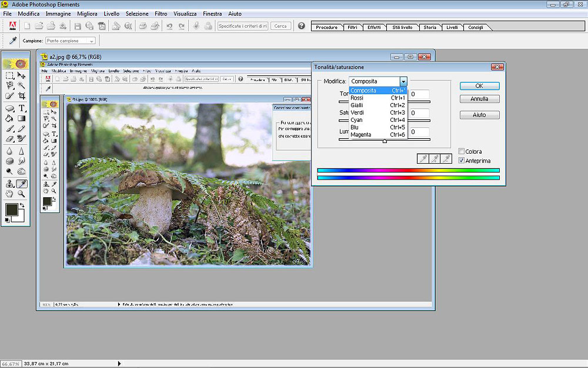Choose the Zoom magnifier tool
Screen dimensions: 588x368
click(x=22, y=194)
